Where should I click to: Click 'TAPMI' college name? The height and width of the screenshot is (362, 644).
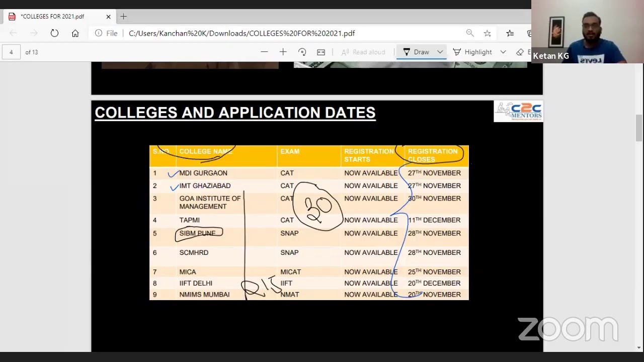[189, 220]
